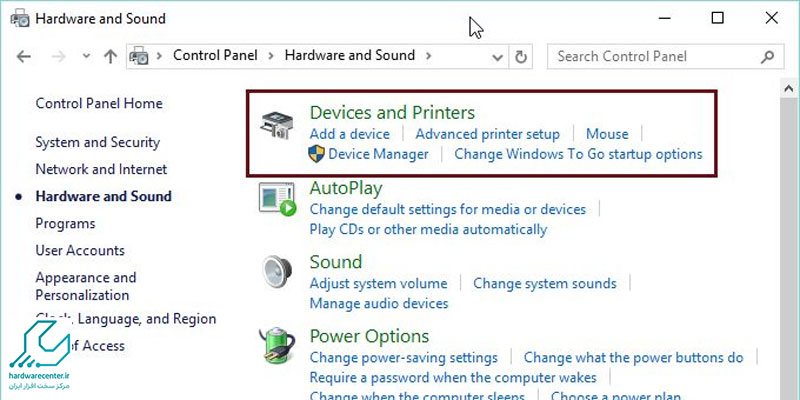Select Hardware and Sound breadcrumb

click(349, 55)
